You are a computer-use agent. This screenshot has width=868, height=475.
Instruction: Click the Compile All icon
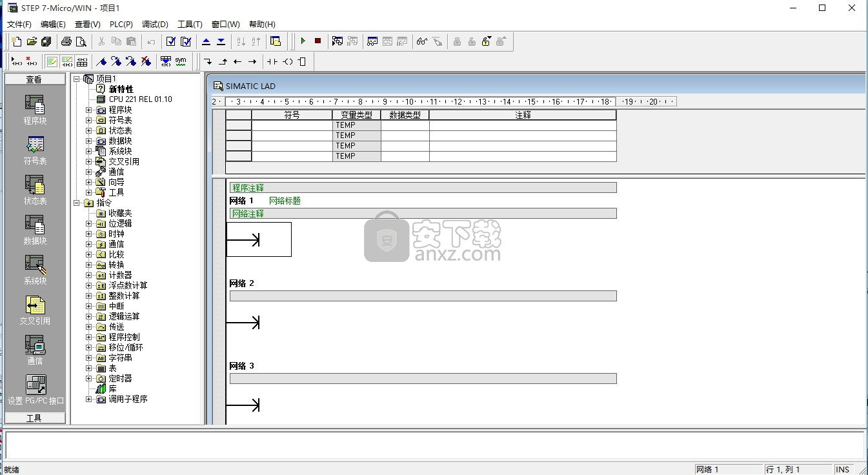click(x=186, y=41)
